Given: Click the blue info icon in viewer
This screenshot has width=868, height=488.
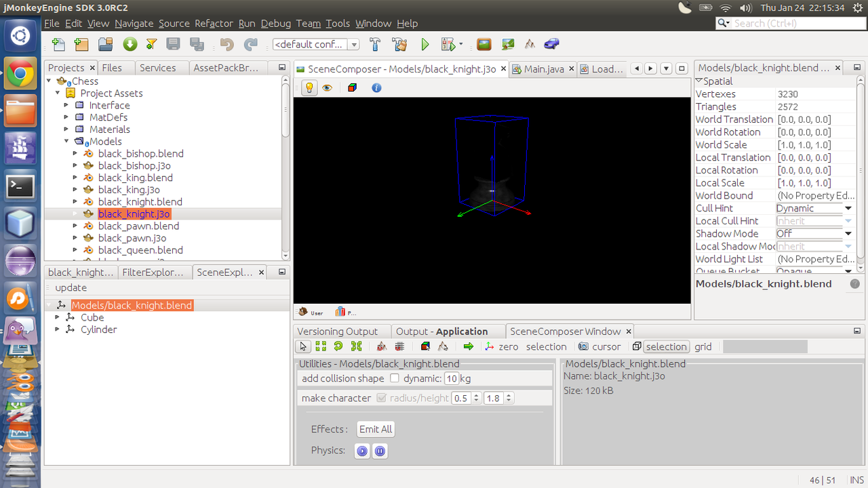Looking at the screenshot, I should point(376,88).
